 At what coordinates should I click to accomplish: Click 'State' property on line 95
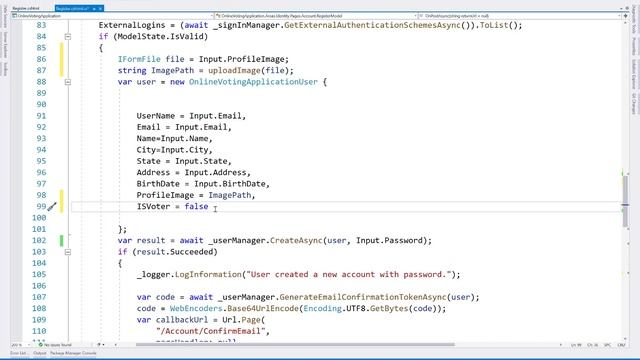click(x=149, y=161)
